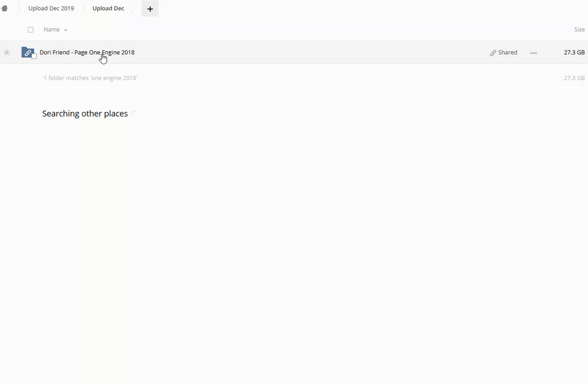Click the folder row's 27.3 GB size
Screen dimensions: 588x384
click(x=574, y=52)
